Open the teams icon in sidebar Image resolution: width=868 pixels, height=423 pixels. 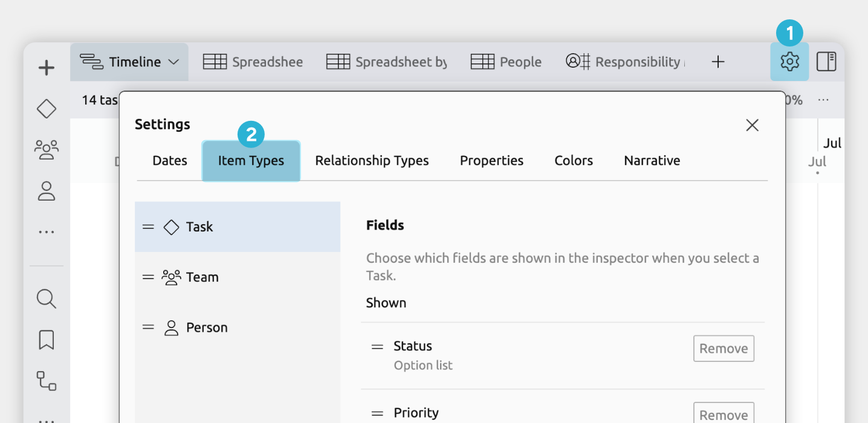pos(47,149)
